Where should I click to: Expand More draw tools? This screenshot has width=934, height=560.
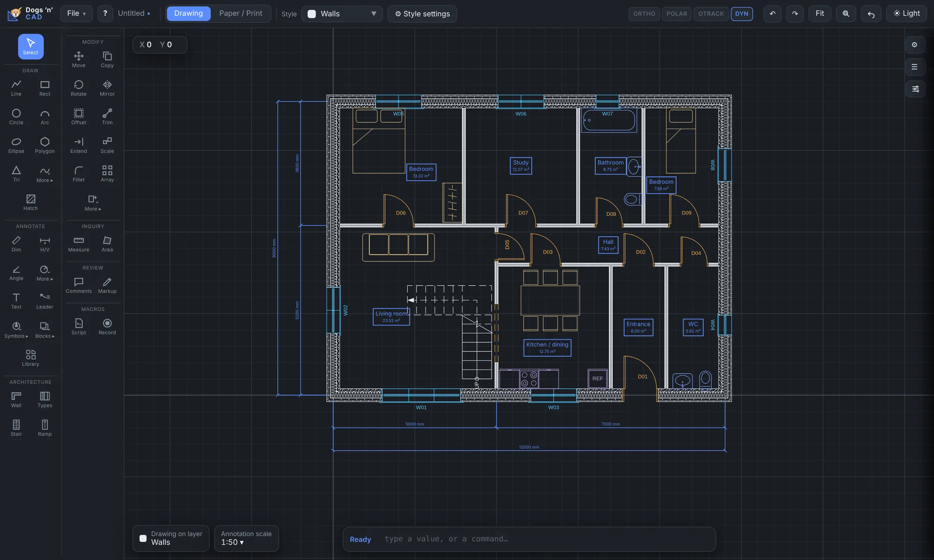coord(45,174)
